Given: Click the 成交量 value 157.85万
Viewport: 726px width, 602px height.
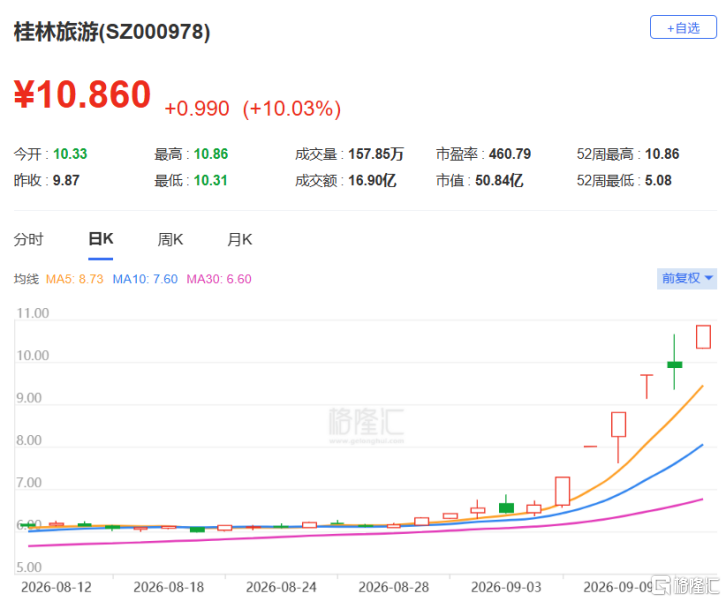Looking at the screenshot, I should click(x=376, y=154).
